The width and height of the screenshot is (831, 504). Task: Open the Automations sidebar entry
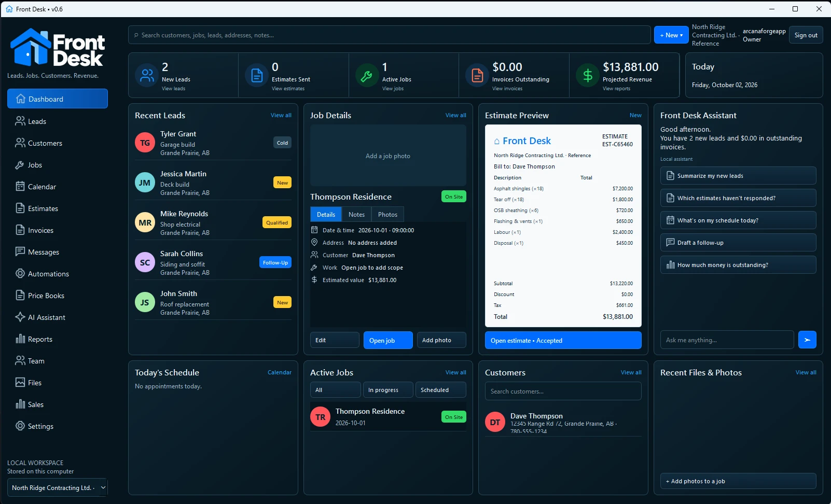click(57, 274)
